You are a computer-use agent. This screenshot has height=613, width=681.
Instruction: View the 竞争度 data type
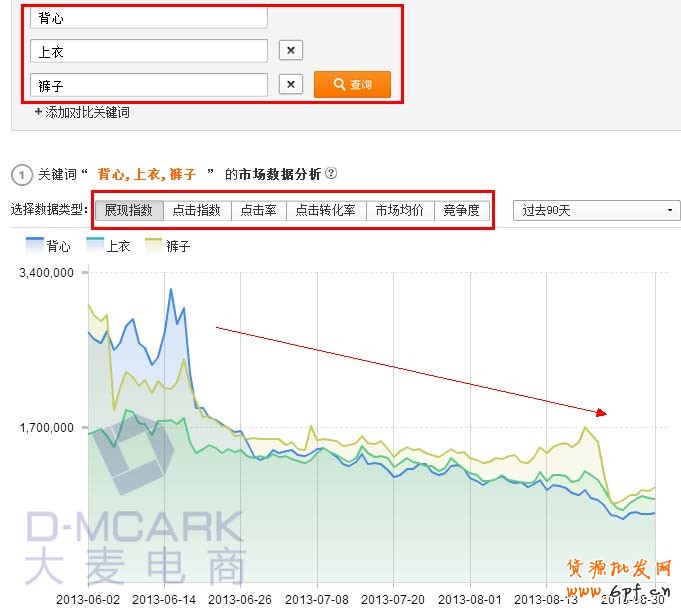[x=462, y=210]
